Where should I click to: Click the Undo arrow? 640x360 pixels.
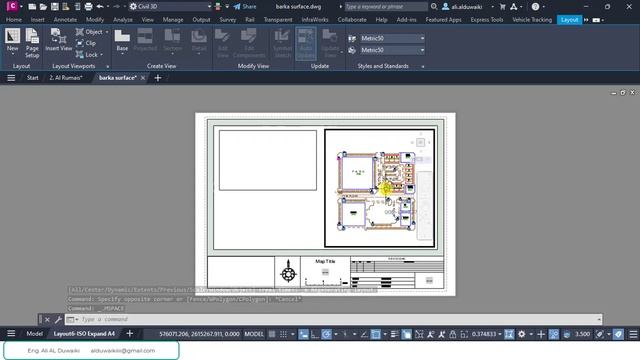point(100,7)
